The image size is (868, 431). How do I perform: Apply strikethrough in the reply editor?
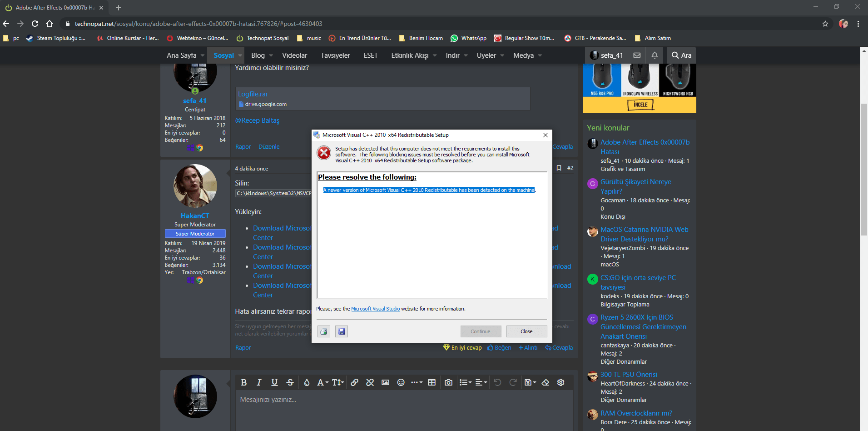290,382
